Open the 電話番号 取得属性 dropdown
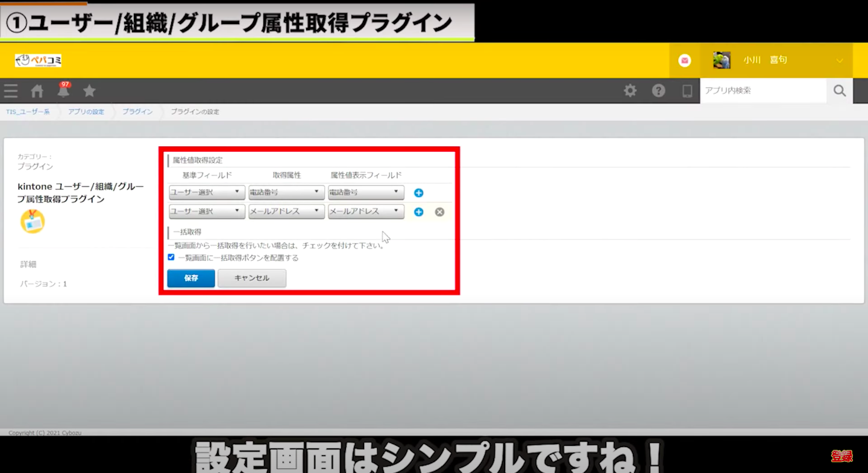The width and height of the screenshot is (868, 473). tap(286, 193)
